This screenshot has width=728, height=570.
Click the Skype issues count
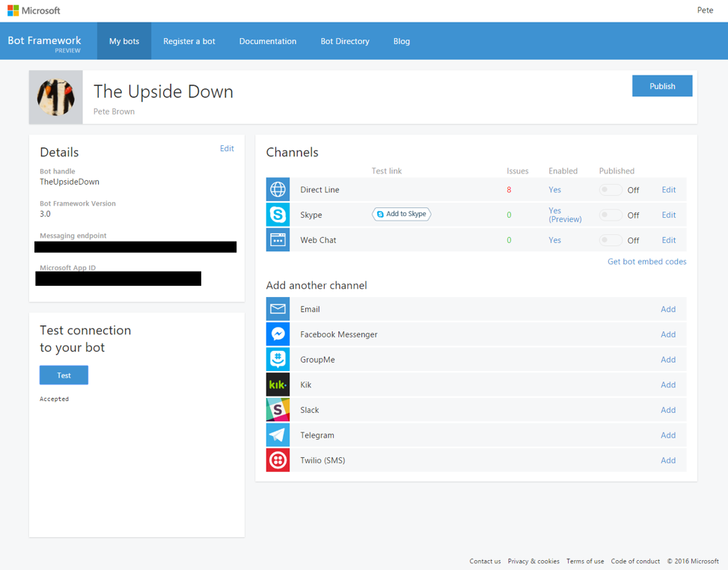[x=509, y=215]
